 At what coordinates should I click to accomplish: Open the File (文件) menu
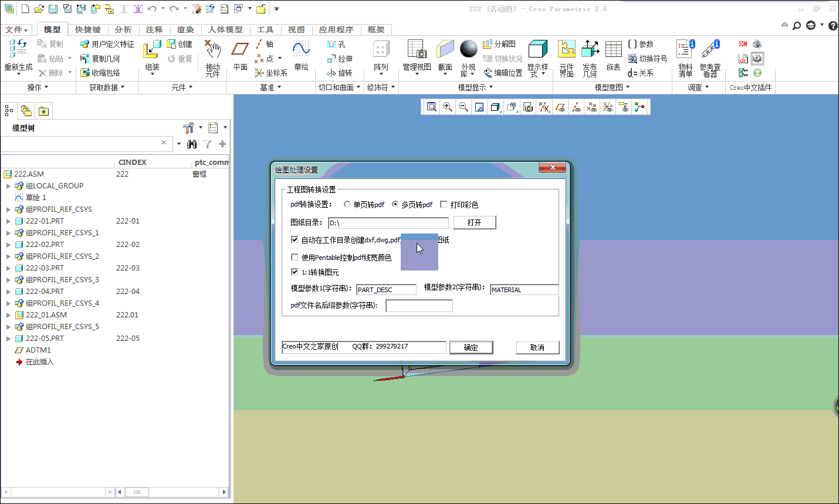(x=16, y=29)
